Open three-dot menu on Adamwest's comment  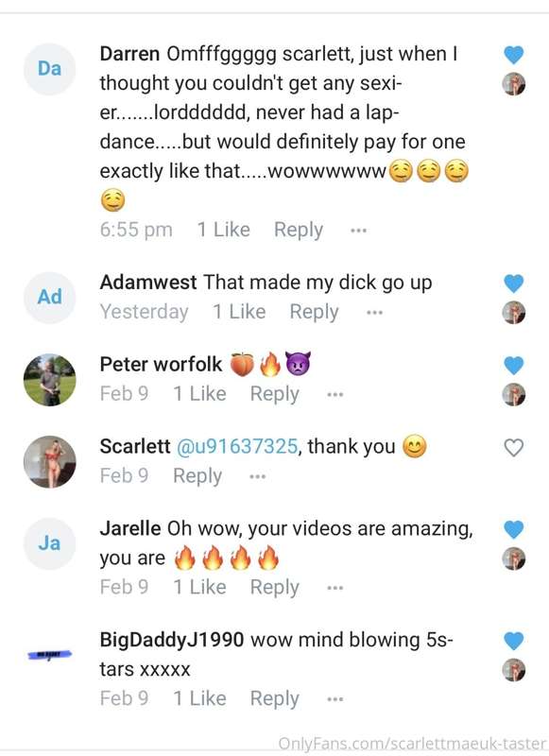(x=374, y=313)
